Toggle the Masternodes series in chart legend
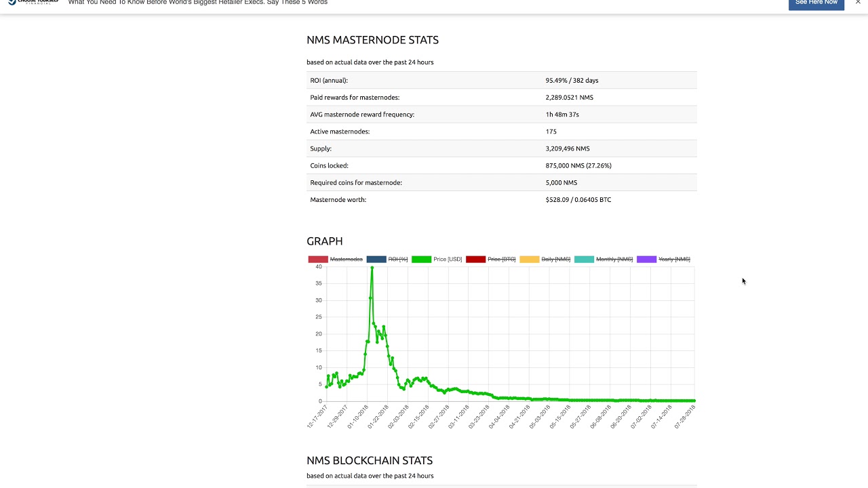Viewport: 868px width, 488px height. (336, 259)
